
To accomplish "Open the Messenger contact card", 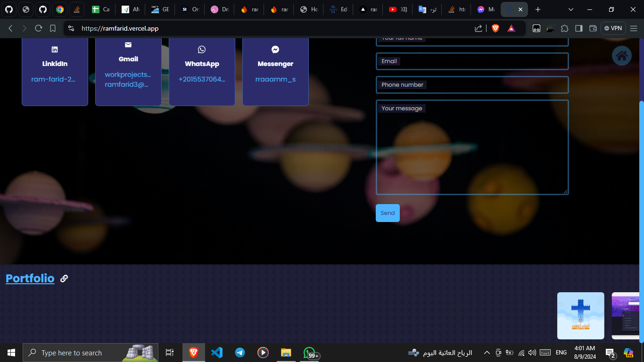I will 275,71.
